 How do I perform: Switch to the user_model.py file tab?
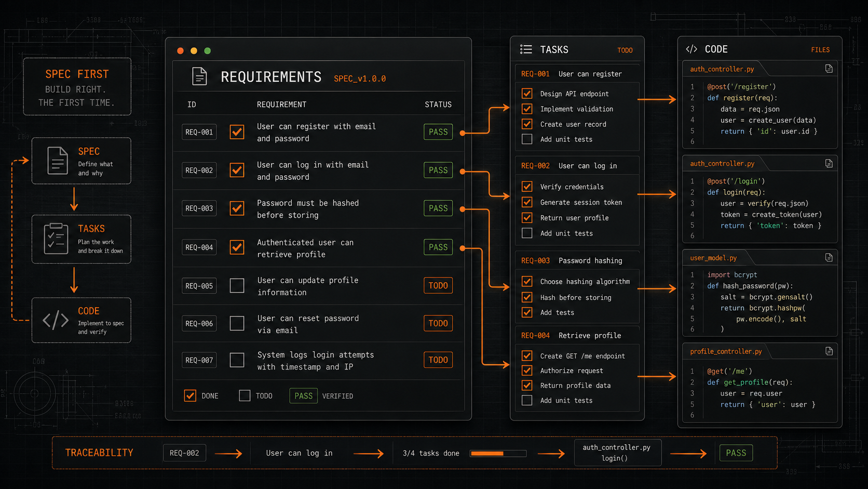click(x=714, y=258)
